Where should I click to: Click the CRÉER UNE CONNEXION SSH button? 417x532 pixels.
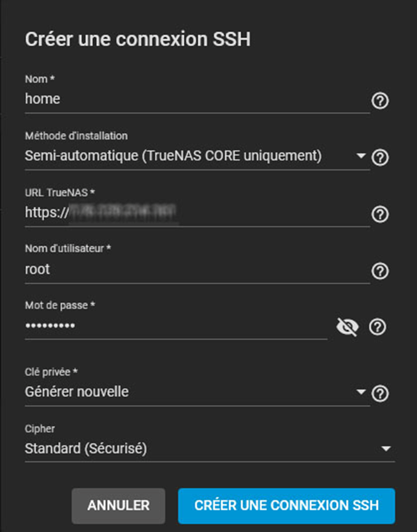[286, 506]
